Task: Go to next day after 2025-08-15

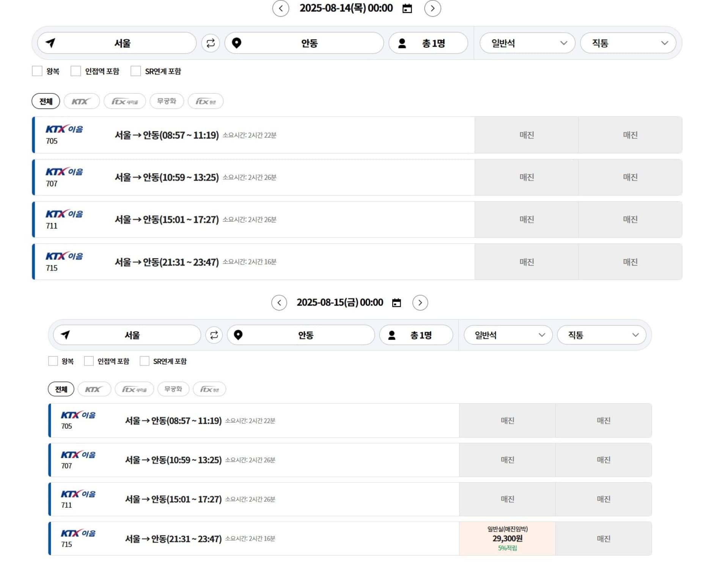Action: (420, 303)
